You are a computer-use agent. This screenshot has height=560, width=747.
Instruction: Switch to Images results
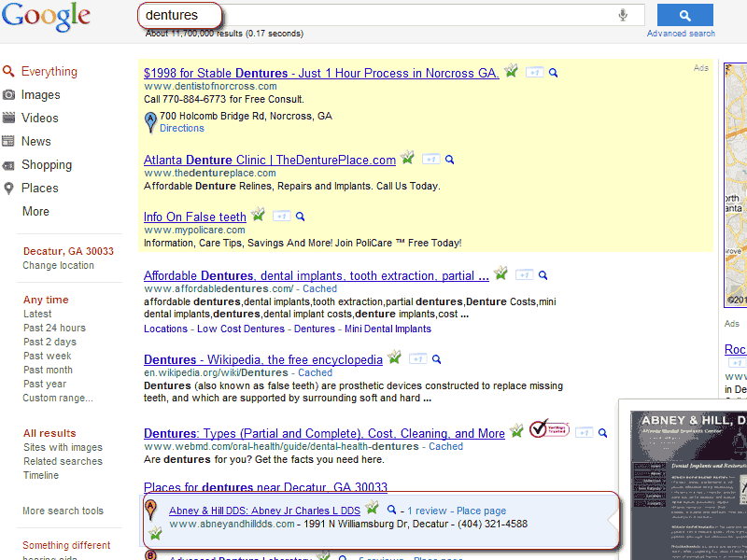(40, 95)
